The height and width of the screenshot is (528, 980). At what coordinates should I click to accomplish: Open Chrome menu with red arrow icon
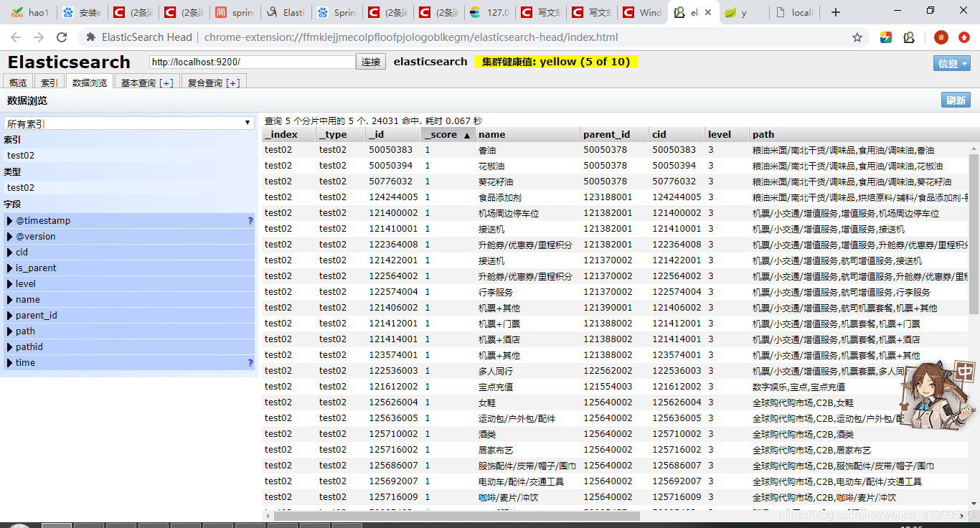pyautogui.click(x=964, y=37)
